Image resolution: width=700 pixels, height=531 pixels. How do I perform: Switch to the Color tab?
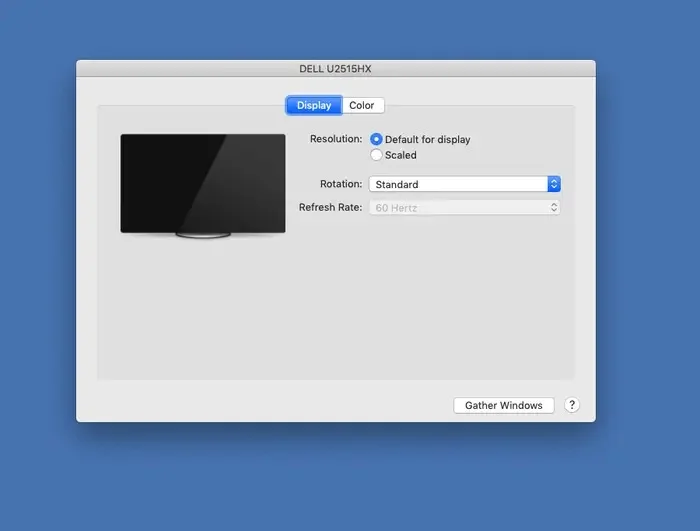(362, 106)
